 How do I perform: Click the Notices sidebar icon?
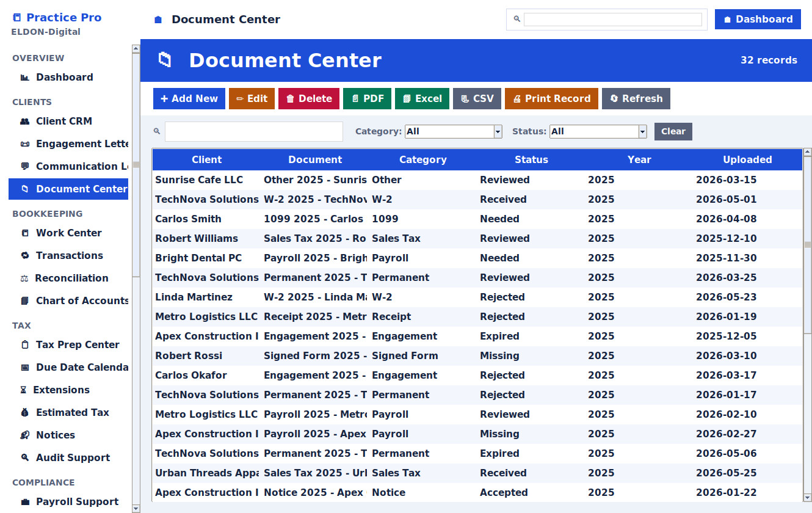[25, 435]
